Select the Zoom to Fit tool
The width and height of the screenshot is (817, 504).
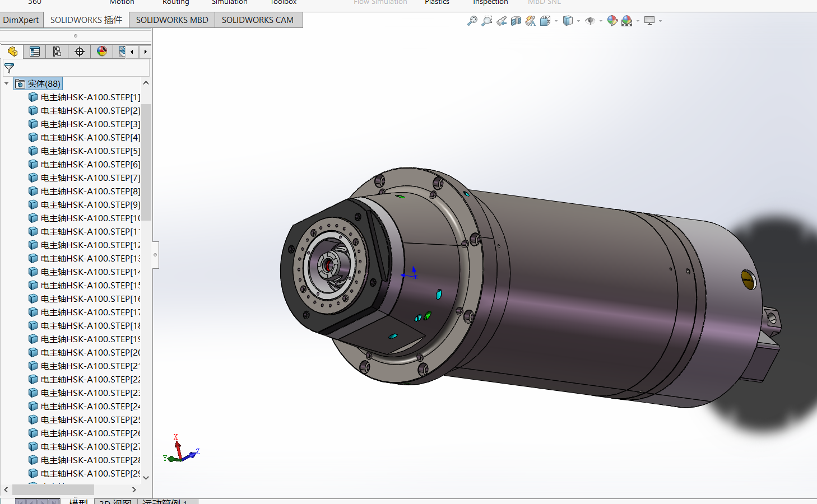[472, 20]
